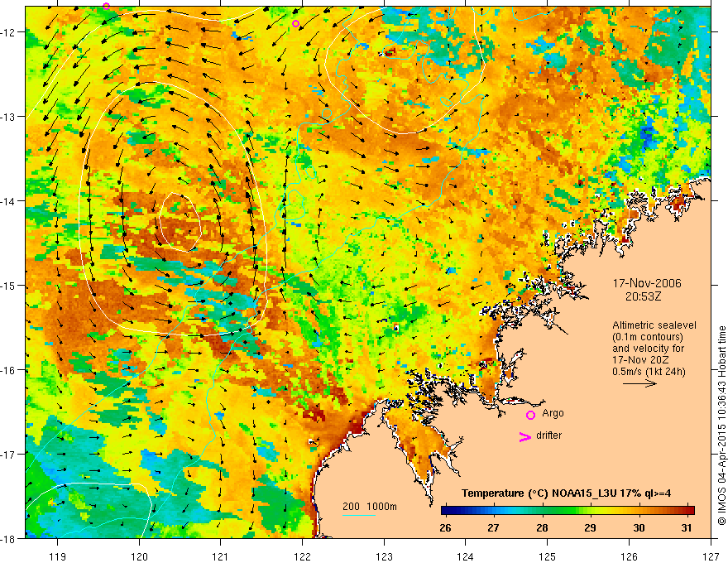
Task: Click the color bar value 27
Action: coord(493,527)
